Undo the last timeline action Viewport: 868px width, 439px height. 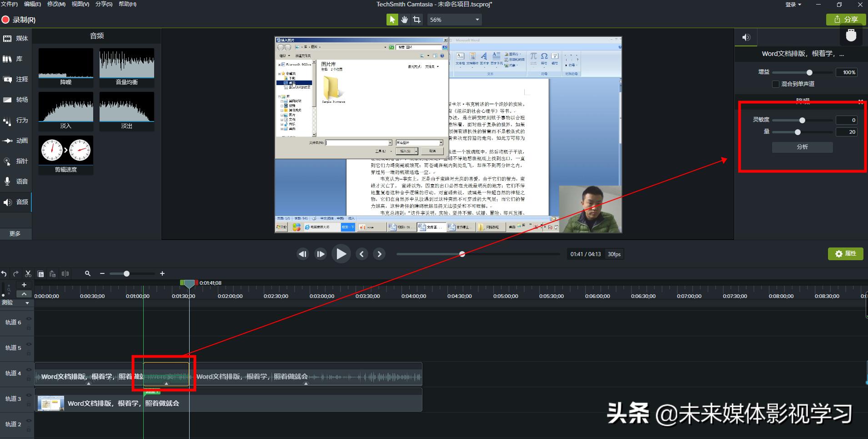pos(4,274)
